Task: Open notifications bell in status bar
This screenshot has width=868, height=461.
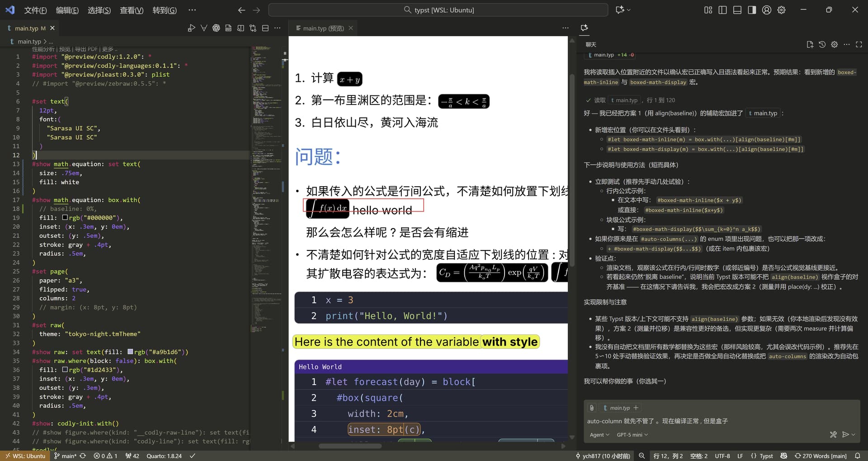Action: coord(858,456)
